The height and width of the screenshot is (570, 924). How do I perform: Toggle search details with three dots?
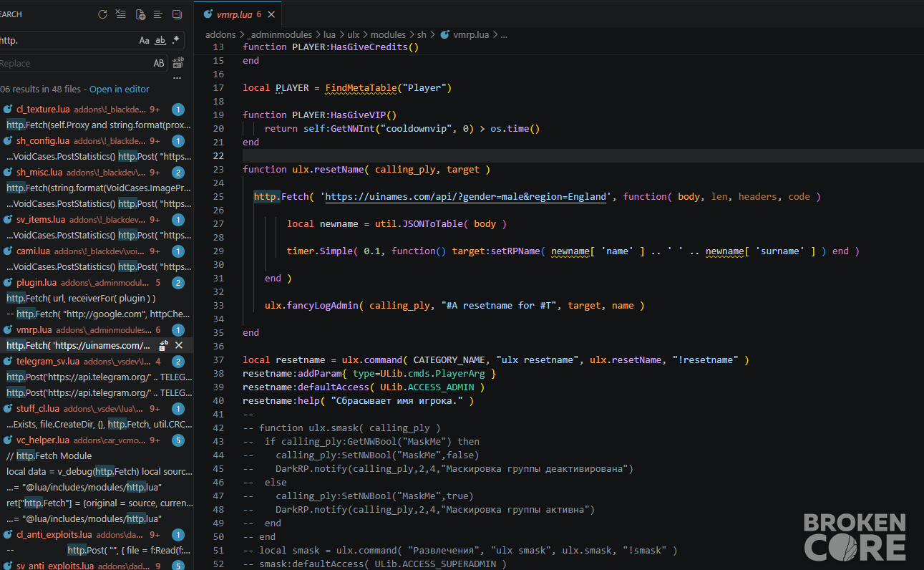[177, 77]
